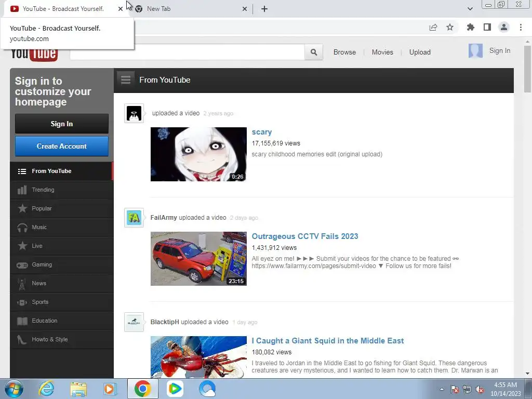This screenshot has height=399, width=532.
Task: Open the FailArmy channel avatar
Action: click(134, 218)
